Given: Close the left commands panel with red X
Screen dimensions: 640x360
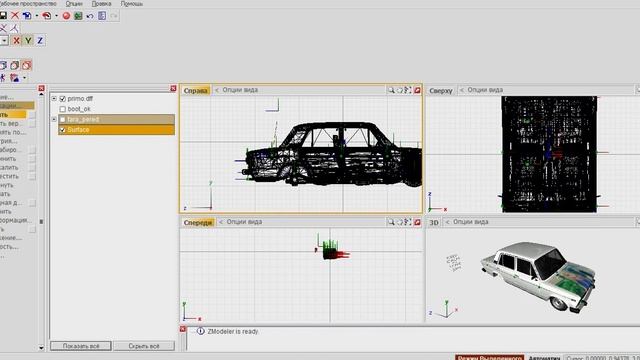Looking at the screenshot, I should [x=41, y=88].
